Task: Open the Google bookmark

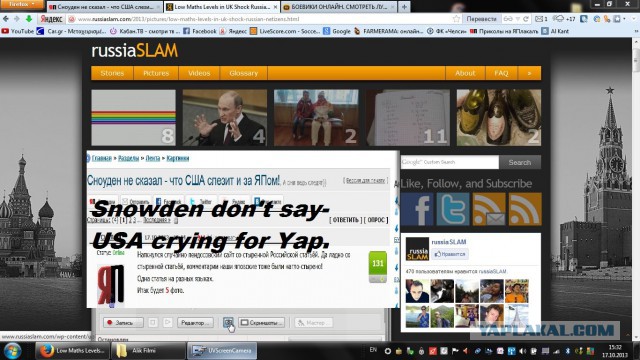Action: [337, 31]
